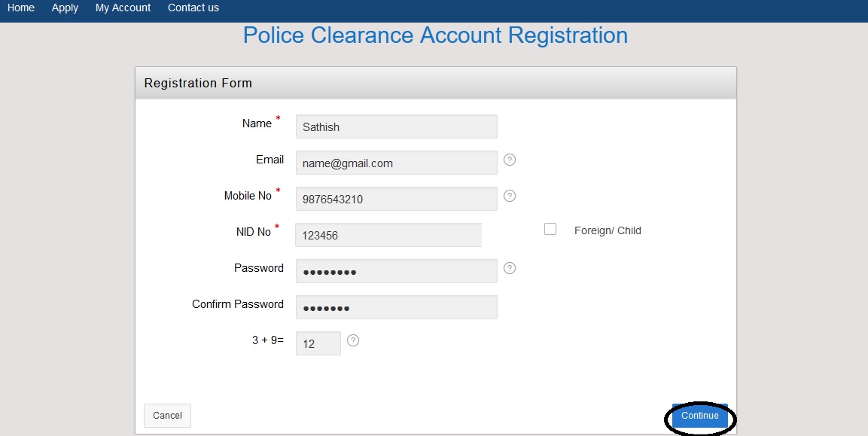
Task: Click the captcha sum answer box
Action: coord(318,343)
